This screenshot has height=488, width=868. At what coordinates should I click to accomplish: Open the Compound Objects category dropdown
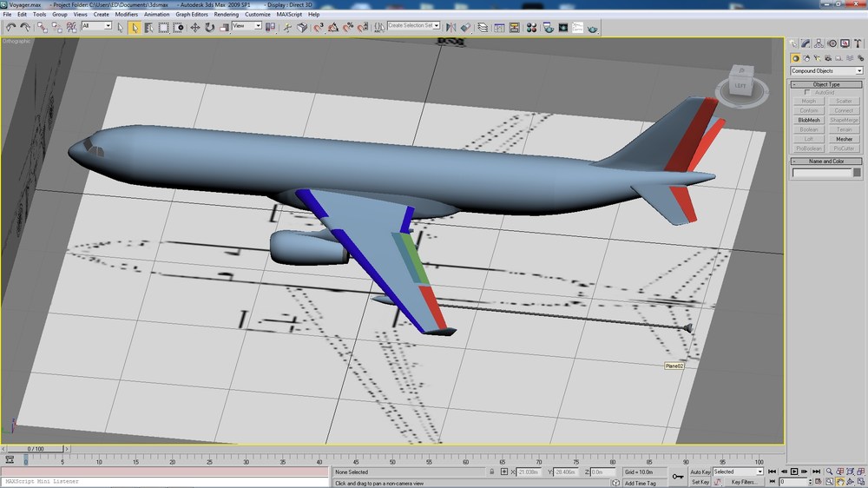click(x=826, y=71)
